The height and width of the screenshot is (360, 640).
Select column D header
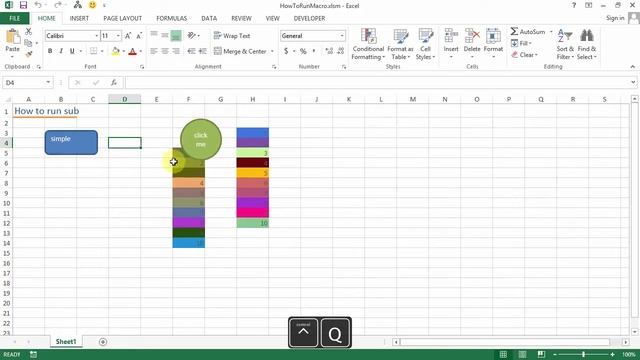click(124, 99)
